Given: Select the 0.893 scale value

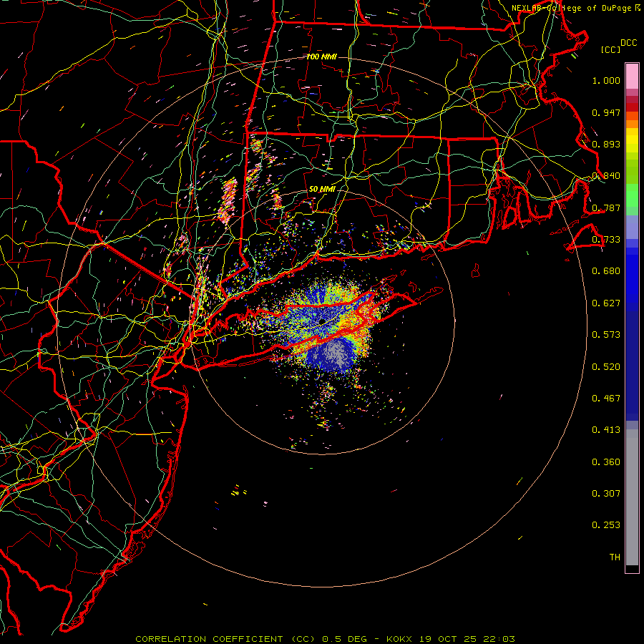Looking at the screenshot, I should [x=606, y=144].
